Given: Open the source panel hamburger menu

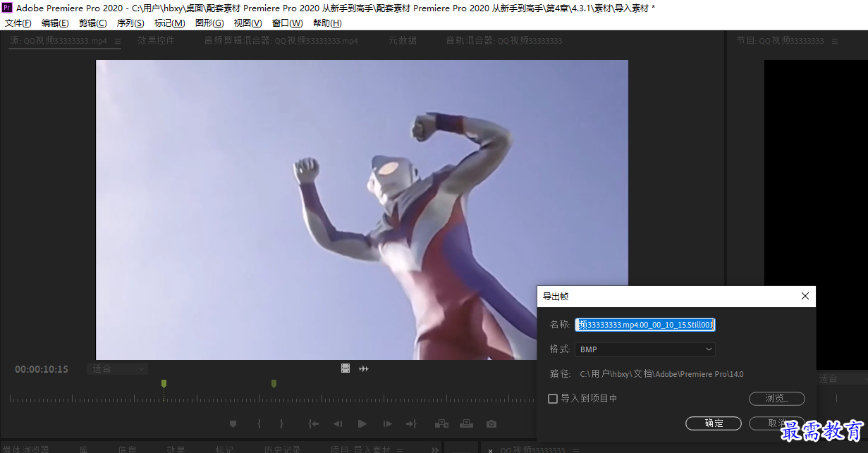Looking at the screenshot, I should [117, 42].
